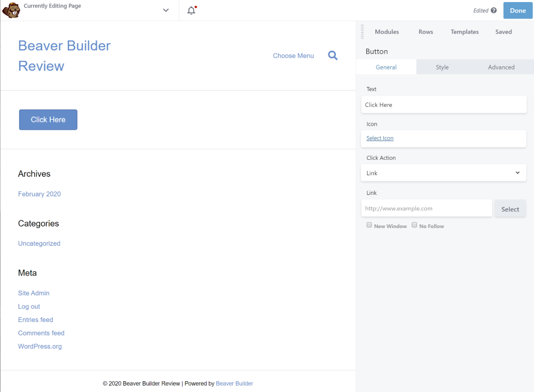Click the Comments feed link
The height and width of the screenshot is (392, 534).
click(x=41, y=333)
